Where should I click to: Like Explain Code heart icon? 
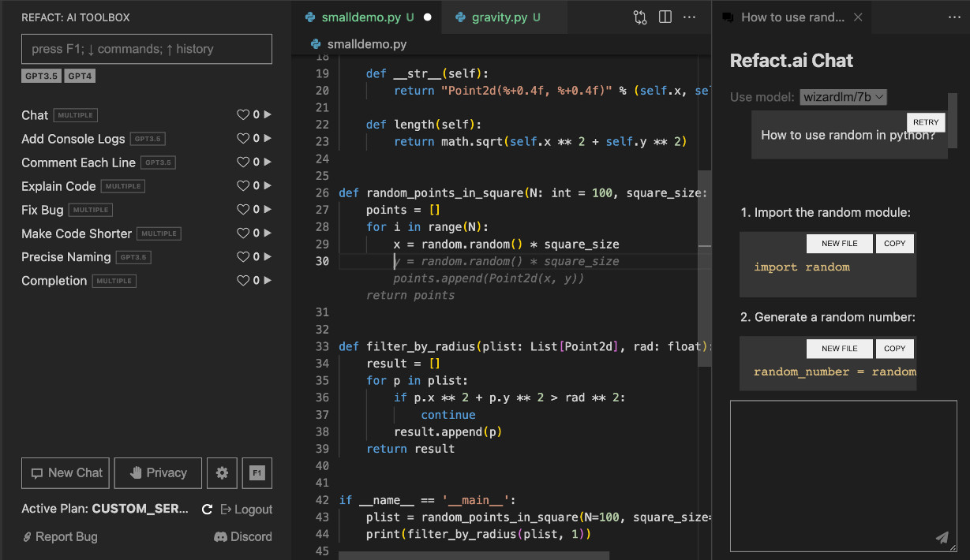(243, 186)
